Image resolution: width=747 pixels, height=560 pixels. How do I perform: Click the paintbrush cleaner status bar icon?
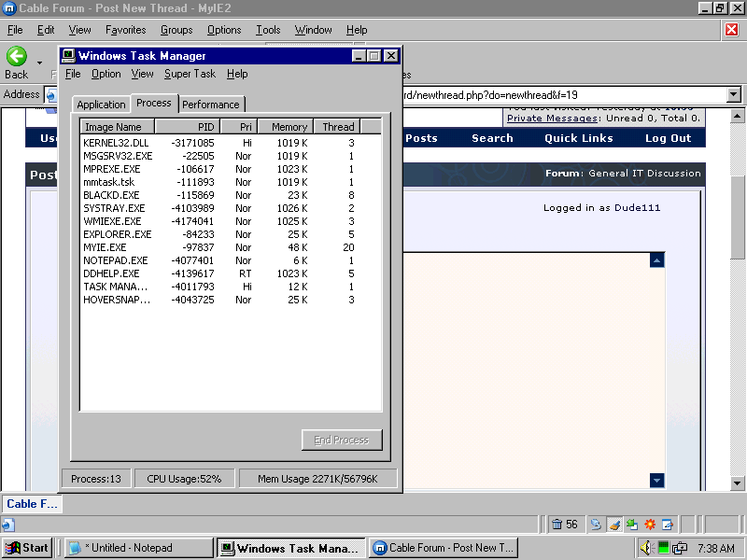pos(614,525)
